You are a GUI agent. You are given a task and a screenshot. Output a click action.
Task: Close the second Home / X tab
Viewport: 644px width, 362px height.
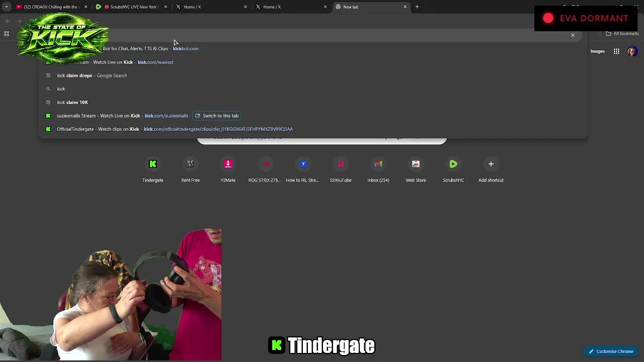click(325, 7)
